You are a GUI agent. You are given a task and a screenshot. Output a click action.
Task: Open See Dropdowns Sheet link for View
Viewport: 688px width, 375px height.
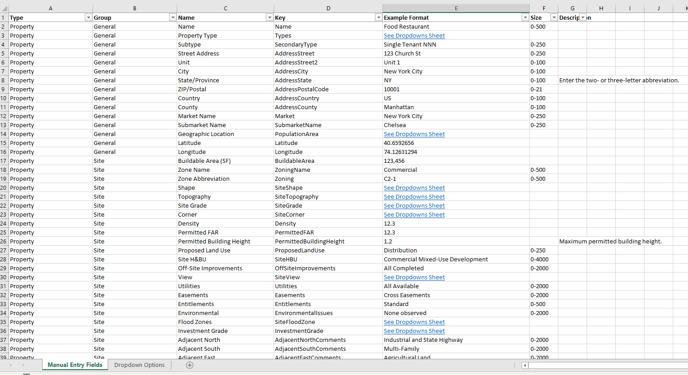[414, 277]
